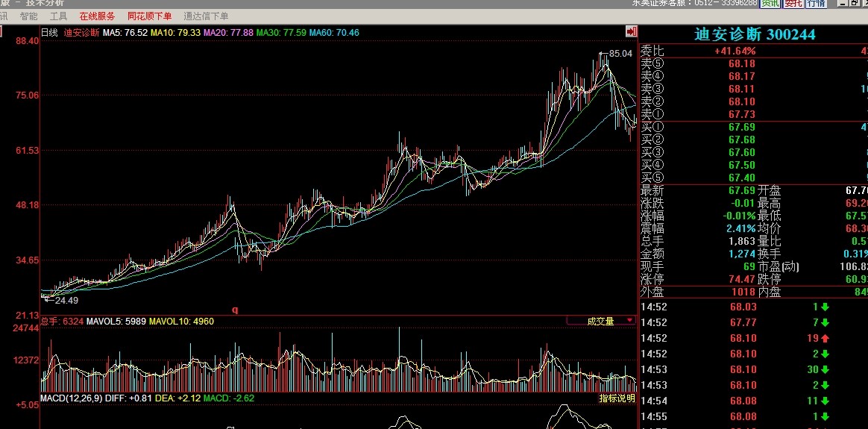Click the MA5: 76.52 indicator label
The width and height of the screenshot is (868, 429).
click(x=125, y=33)
